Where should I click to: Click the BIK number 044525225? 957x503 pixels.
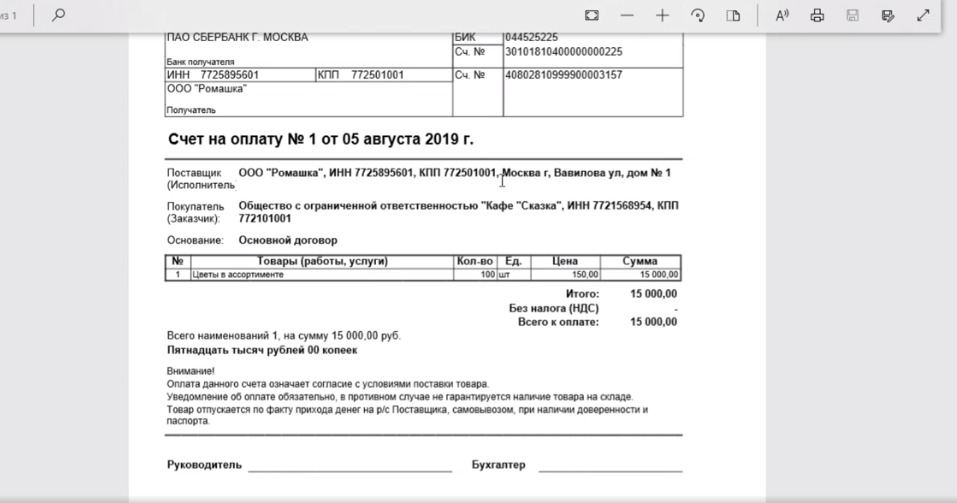click(x=532, y=37)
